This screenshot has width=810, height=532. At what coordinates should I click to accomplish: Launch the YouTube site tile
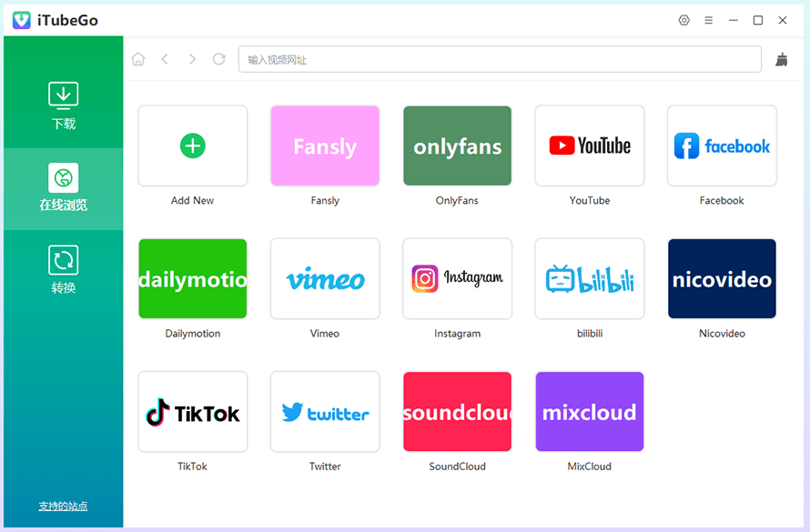(590, 146)
